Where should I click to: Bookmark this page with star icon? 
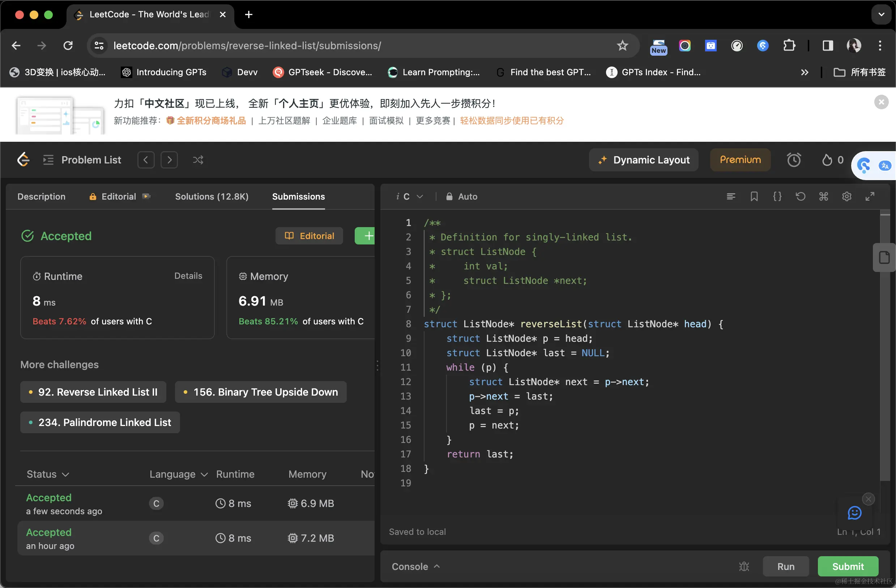(x=622, y=46)
